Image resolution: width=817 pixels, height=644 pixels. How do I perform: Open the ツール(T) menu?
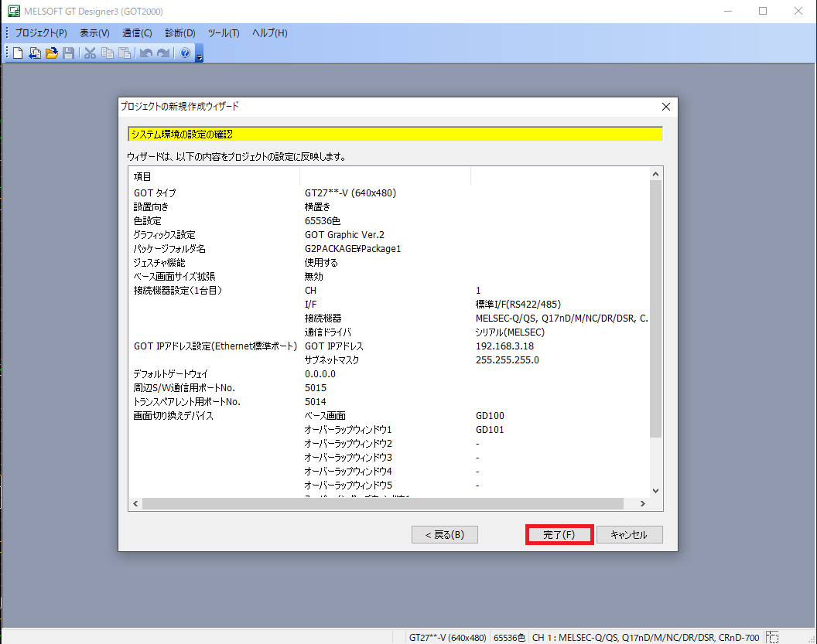tap(224, 33)
